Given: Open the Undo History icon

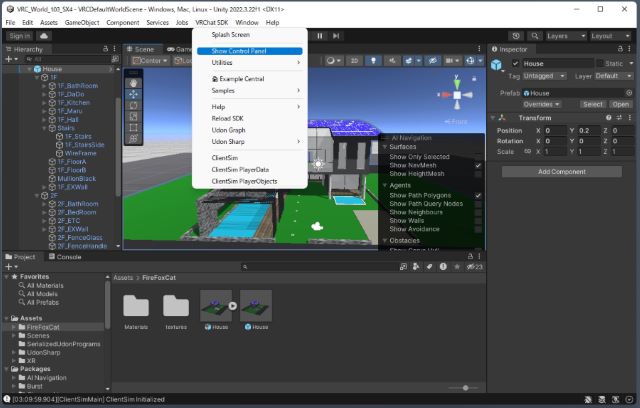Looking at the screenshot, I should tap(516, 36).
